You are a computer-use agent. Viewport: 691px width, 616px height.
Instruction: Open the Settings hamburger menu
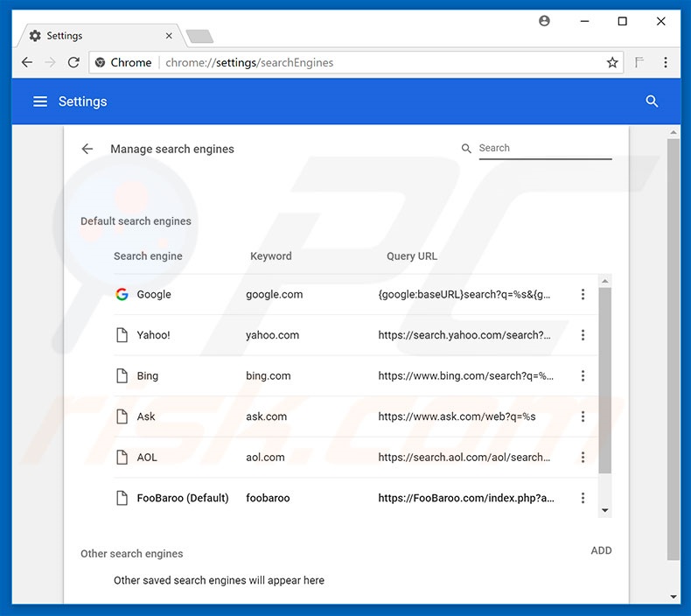[40, 101]
